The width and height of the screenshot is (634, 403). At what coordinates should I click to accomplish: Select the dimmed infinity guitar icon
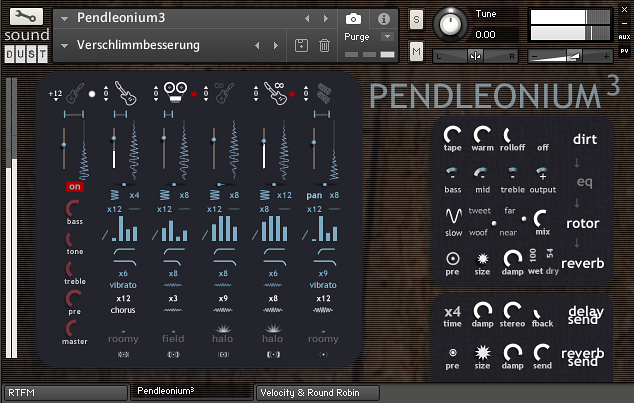[224, 93]
